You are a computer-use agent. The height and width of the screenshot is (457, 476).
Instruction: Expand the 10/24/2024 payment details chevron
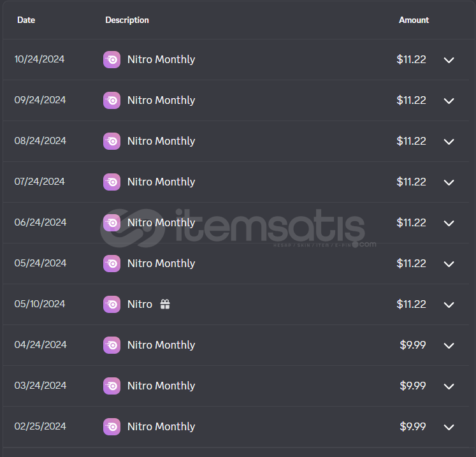click(449, 60)
